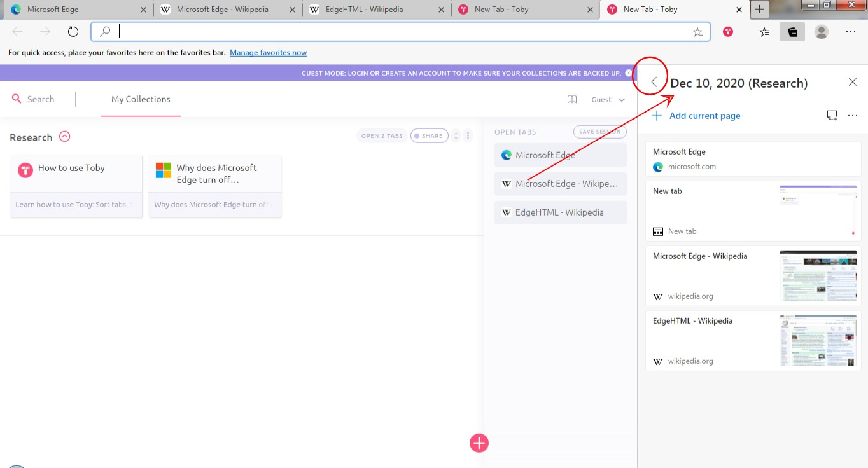The height and width of the screenshot is (468, 868).
Task: Open the How to use Toby card
Action: pos(76,186)
